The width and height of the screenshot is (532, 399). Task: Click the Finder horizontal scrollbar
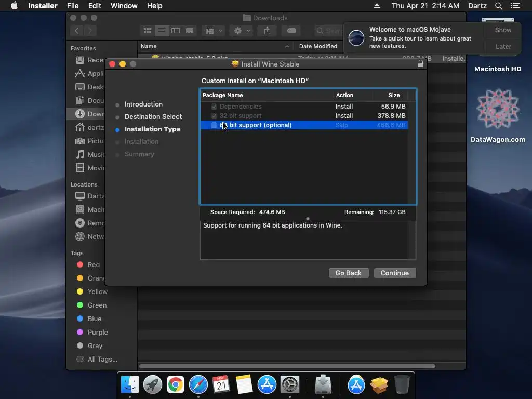tap(287, 366)
